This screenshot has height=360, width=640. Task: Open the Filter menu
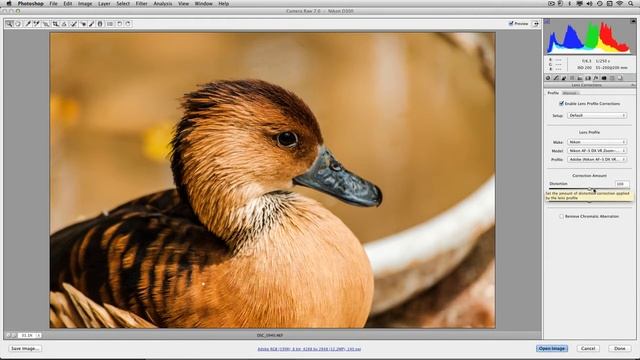(141, 4)
